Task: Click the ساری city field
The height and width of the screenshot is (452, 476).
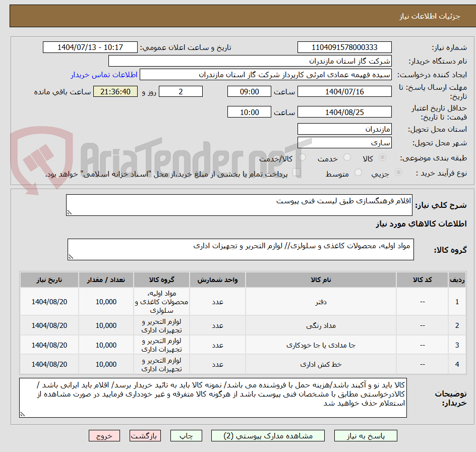Action: (344, 142)
